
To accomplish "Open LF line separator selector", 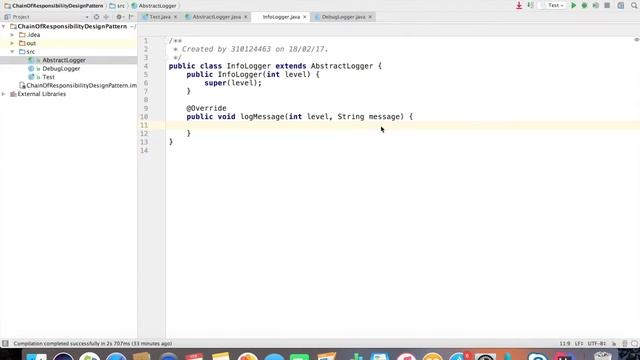I will [x=579, y=344].
